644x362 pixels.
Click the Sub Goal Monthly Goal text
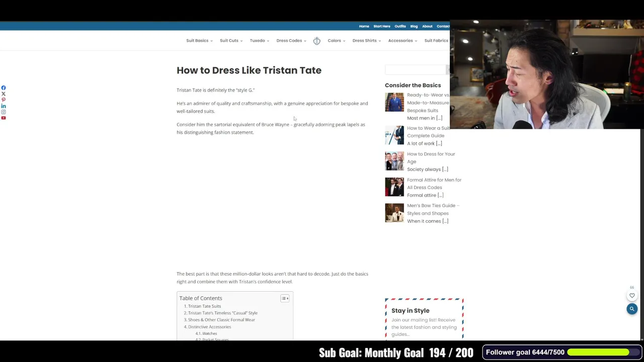(x=396, y=352)
